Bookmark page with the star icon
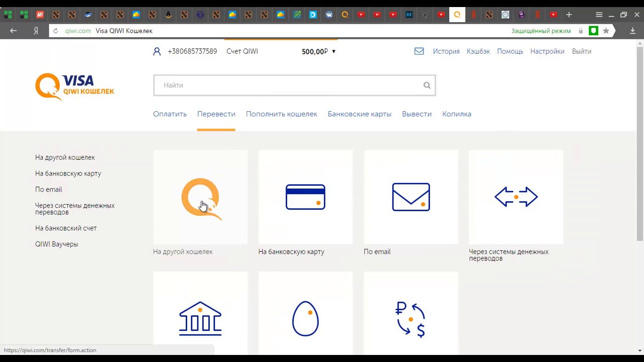This screenshot has width=644, height=362. pos(606,31)
